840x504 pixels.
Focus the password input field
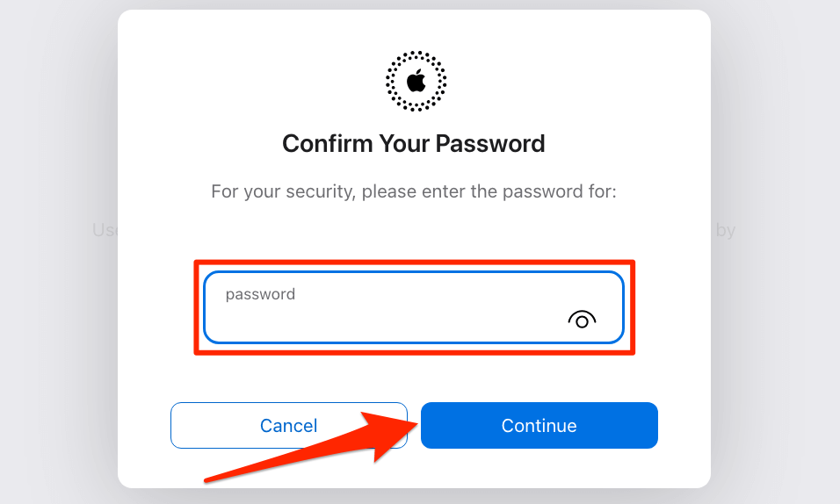pyautogui.click(x=414, y=307)
